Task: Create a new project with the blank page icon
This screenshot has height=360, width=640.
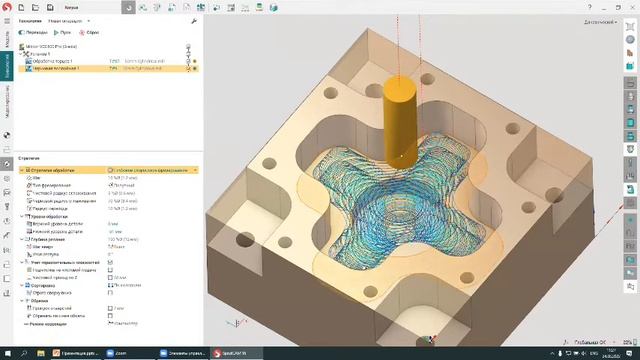Action: (x=21, y=7)
